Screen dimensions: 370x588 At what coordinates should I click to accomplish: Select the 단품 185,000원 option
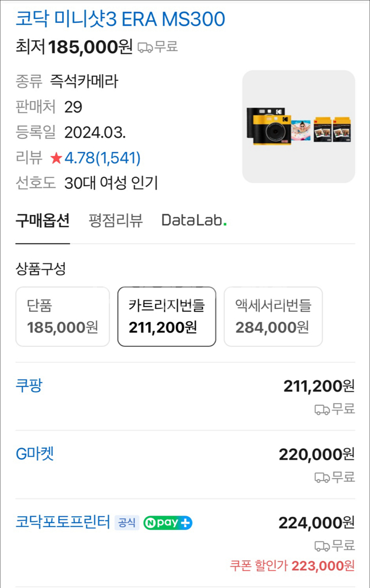[63, 316]
